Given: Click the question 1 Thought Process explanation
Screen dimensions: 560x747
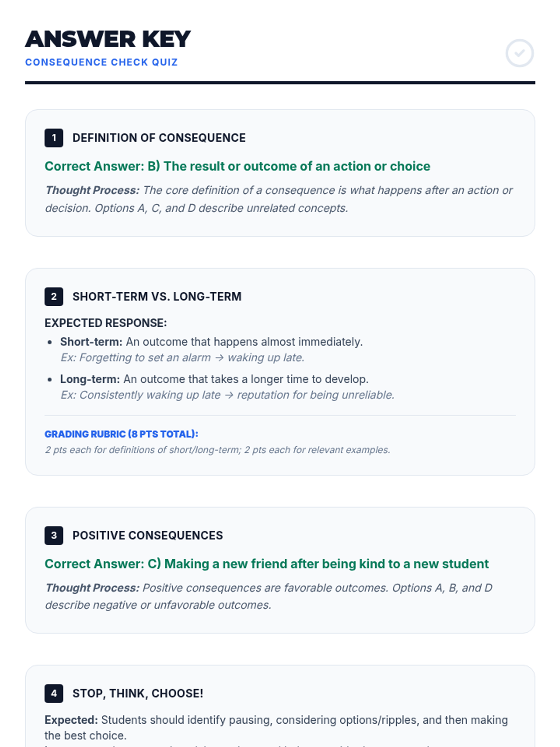Looking at the screenshot, I should pyautogui.click(x=279, y=199).
